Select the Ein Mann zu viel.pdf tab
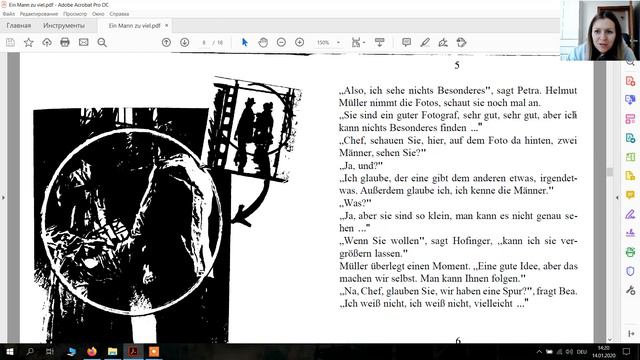 134,26
